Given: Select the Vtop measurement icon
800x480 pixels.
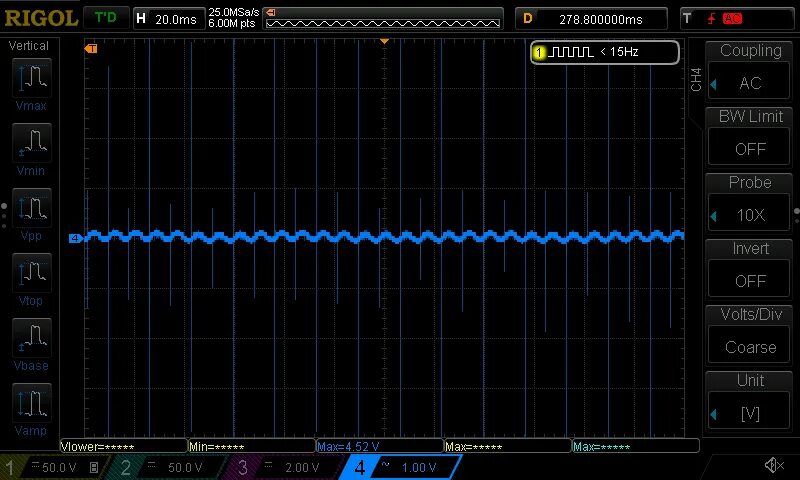Looking at the screenshot, I should point(31,273).
